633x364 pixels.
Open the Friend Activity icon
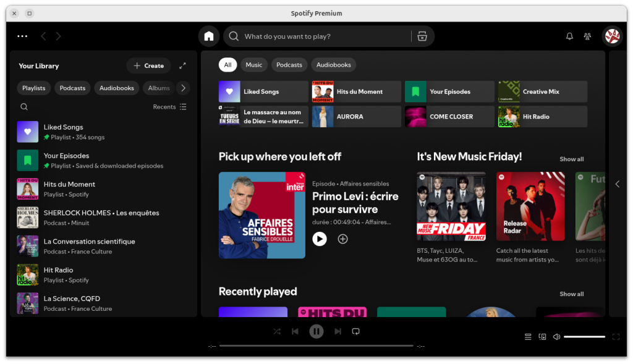point(587,36)
